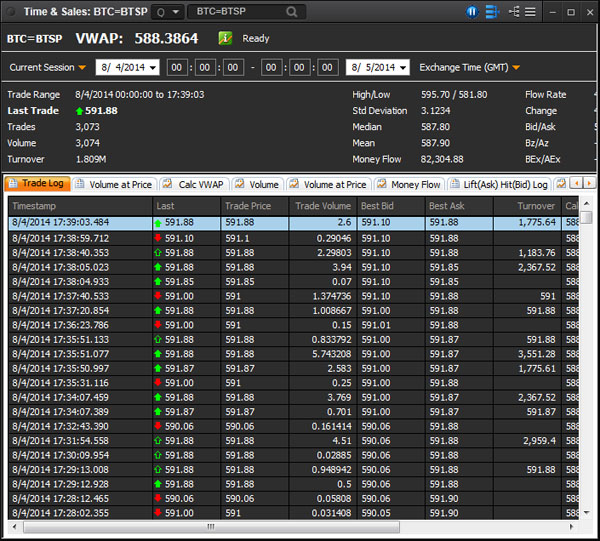The image size is (600, 541).
Task: Click the start time hours field
Action: click(x=176, y=67)
